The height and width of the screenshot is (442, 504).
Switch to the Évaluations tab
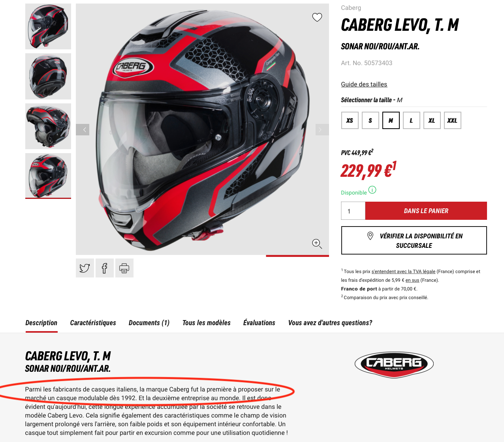click(x=259, y=323)
